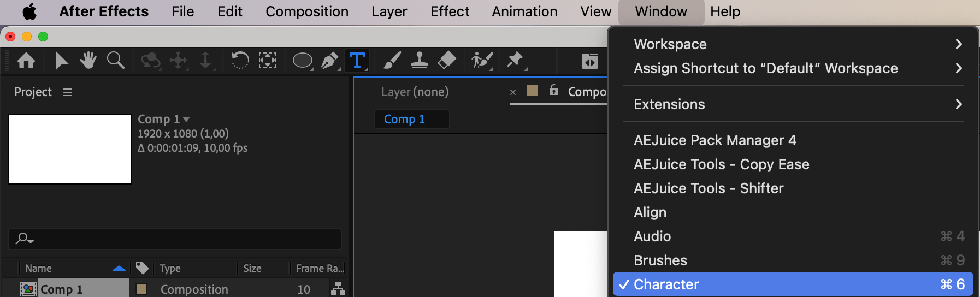Screen dimensions: 980x297
Task: Open the Comp 1 name dropdown arrow
Action: coord(186,119)
